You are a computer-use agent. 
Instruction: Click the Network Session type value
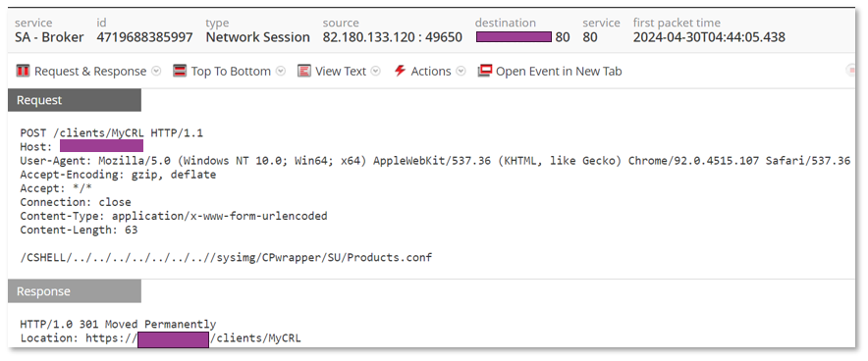click(x=257, y=37)
